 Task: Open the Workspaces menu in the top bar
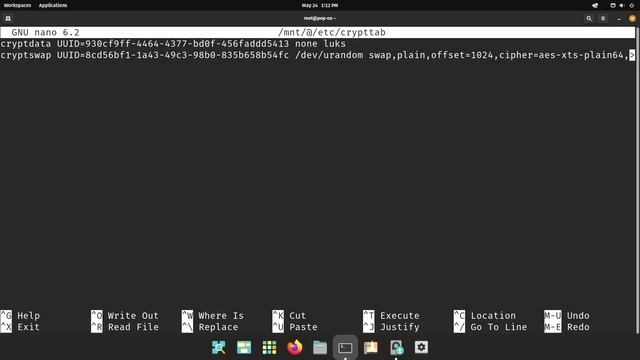[x=17, y=5]
